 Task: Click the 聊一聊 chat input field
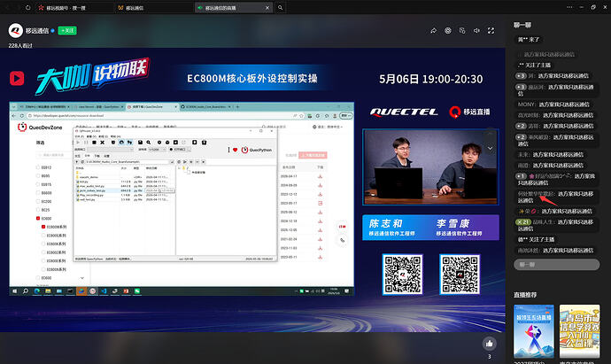click(x=556, y=265)
